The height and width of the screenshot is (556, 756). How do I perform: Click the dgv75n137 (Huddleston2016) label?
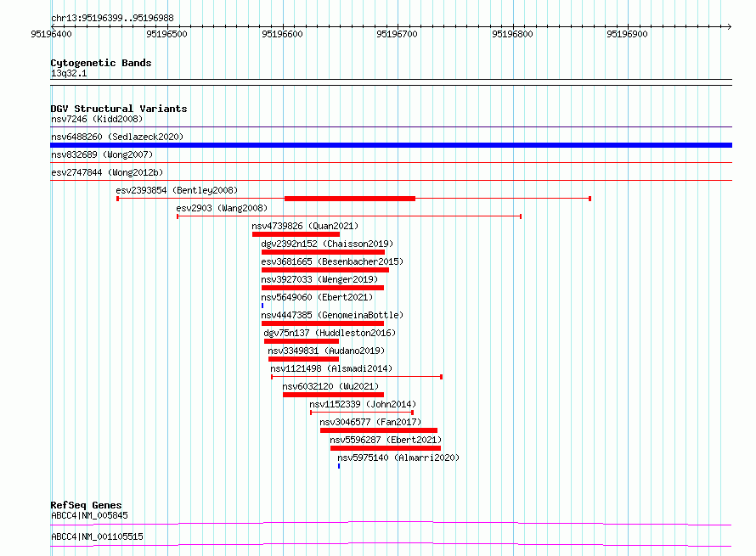pyautogui.click(x=330, y=333)
